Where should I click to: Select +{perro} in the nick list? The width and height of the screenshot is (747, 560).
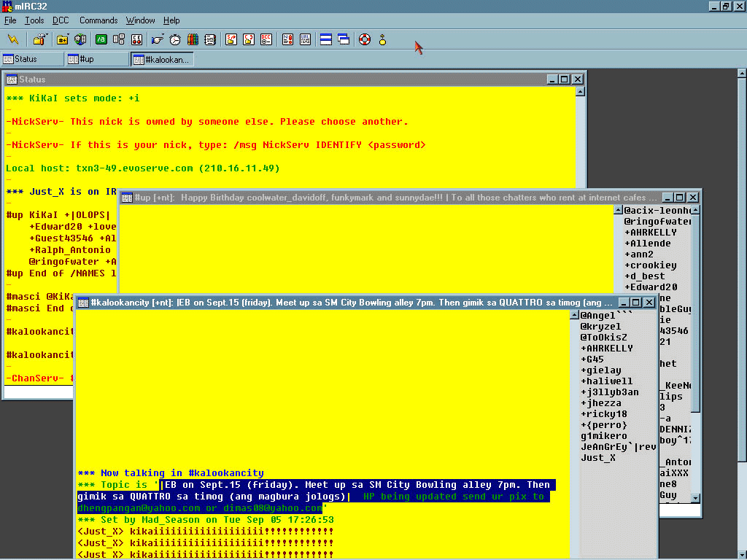click(603, 425)
